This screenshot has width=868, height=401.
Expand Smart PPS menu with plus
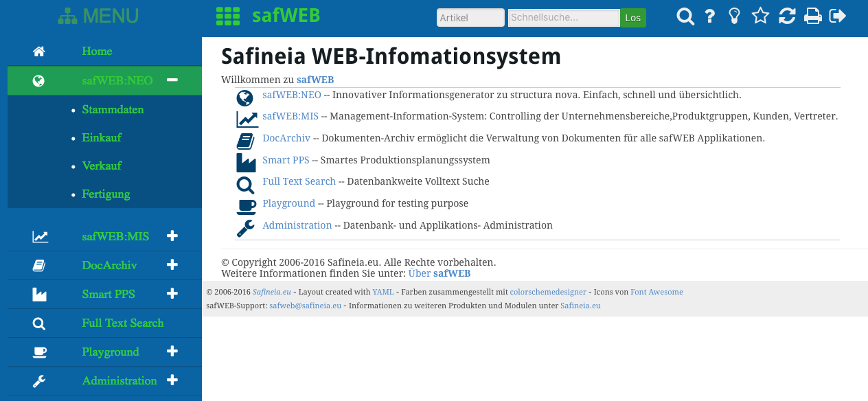(x=172, y=294)
